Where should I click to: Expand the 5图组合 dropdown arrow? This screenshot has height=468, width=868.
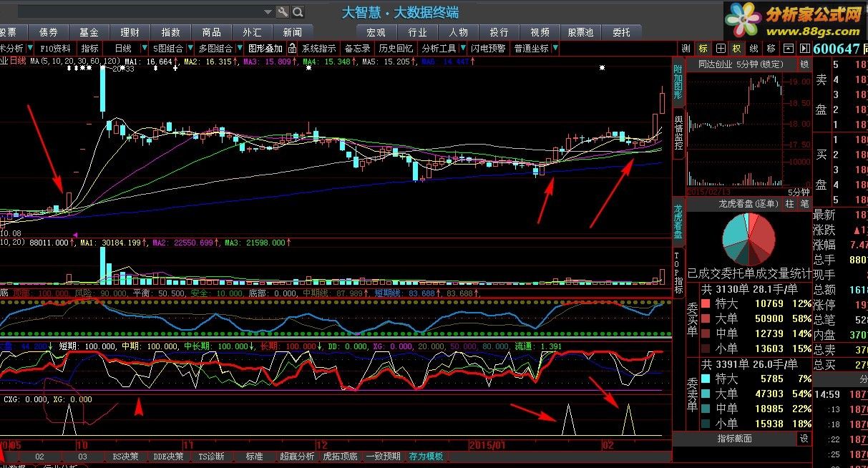tap(189, 49)
